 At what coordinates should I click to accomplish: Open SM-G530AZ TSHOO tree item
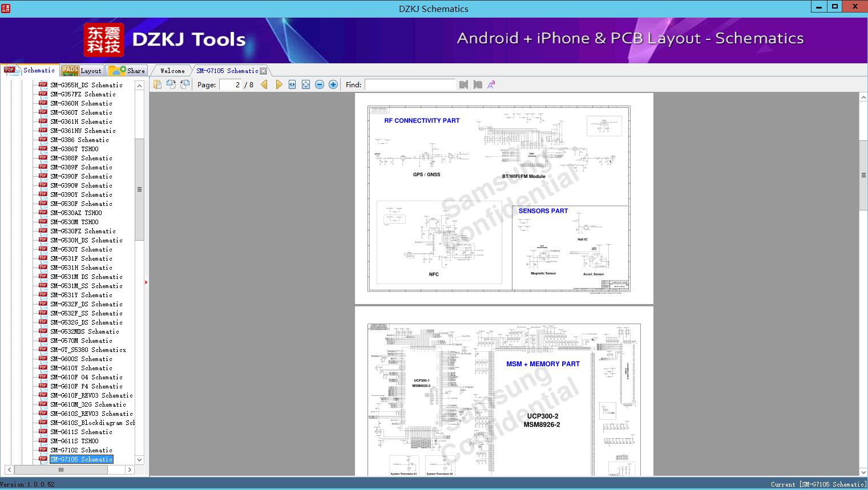(76, 213)
